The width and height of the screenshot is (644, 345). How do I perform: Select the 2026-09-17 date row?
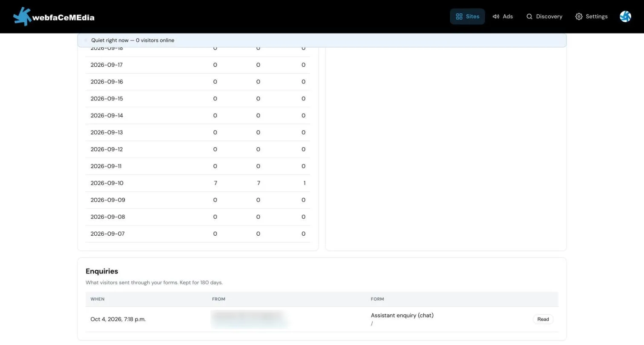(x=198, y=65)
